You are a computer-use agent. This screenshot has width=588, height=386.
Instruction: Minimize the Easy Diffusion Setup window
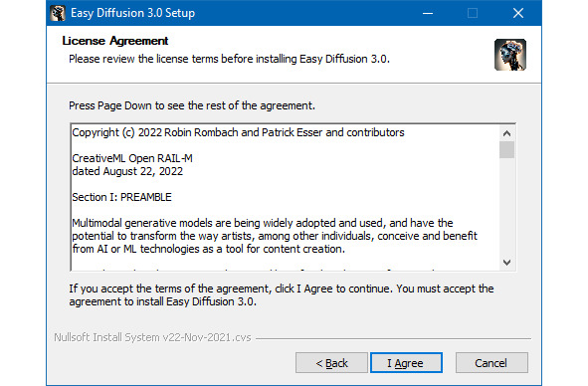(x=428, y=13)
